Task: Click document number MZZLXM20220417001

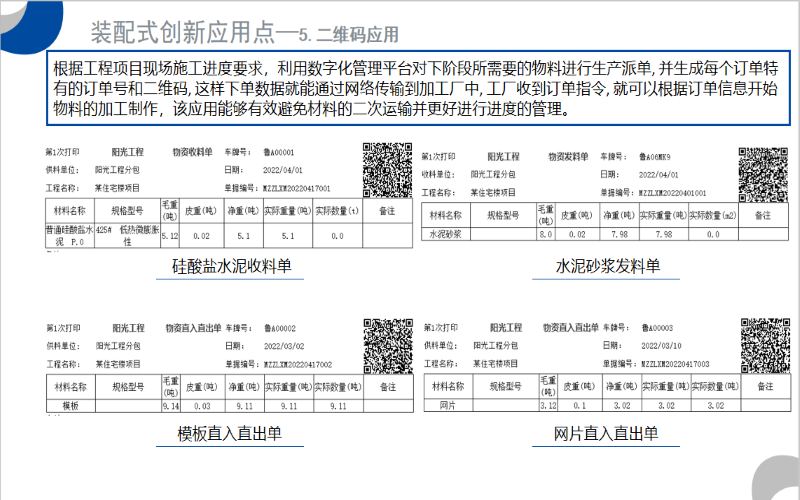Action: coord(296,188)
